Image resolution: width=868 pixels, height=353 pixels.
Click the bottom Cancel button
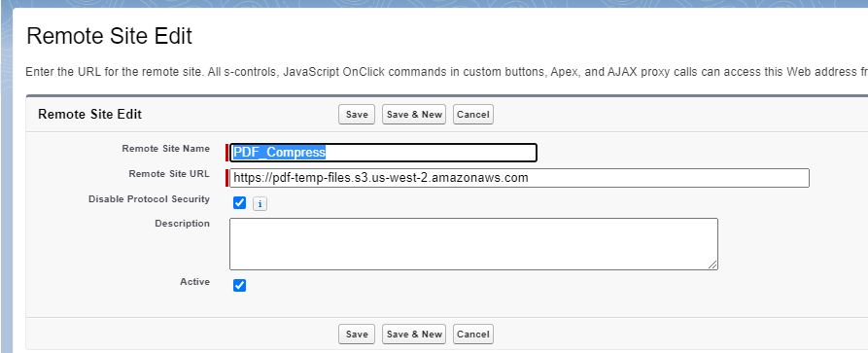(472, 335)
